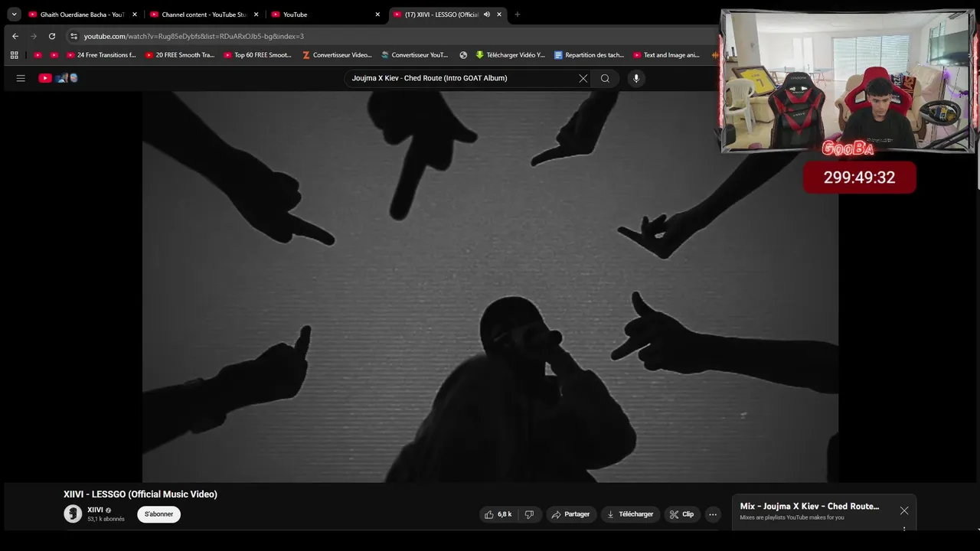
Task: Run search with magnifier button
Action: (x=605, y=78)
